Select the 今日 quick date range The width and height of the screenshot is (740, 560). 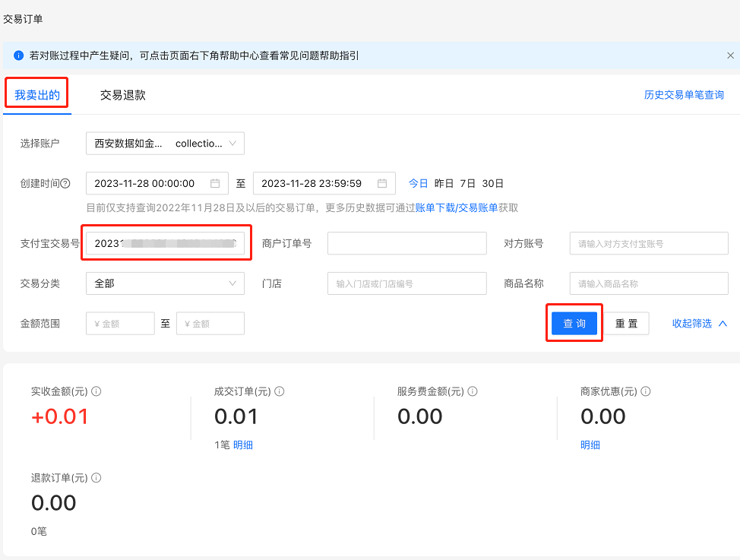click(418, 183)
